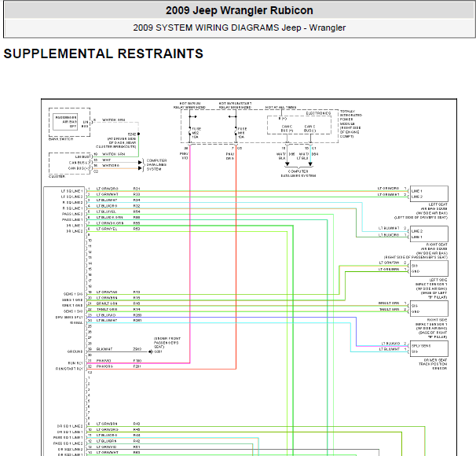Click the 'DRIVER SEAT TRACK POSITION SENSOR' label

pyautogui.click(x=433, y=364)
